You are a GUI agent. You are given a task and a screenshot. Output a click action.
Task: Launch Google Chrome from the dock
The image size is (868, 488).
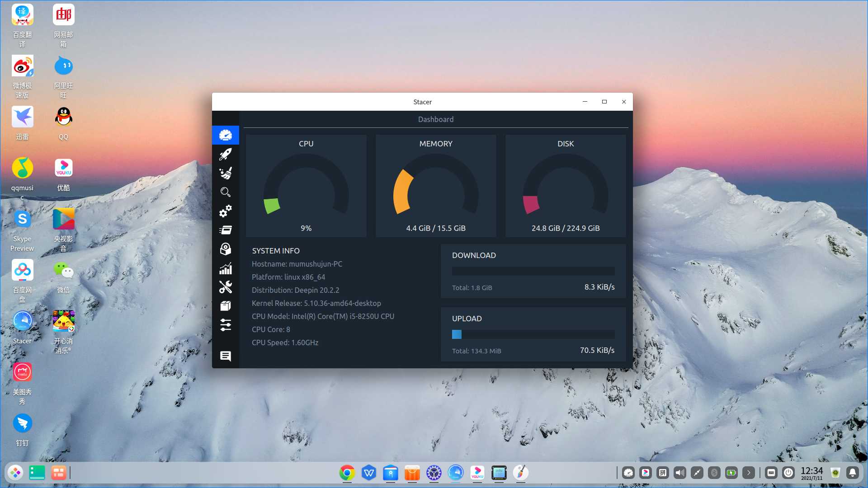tap(347, 473)
